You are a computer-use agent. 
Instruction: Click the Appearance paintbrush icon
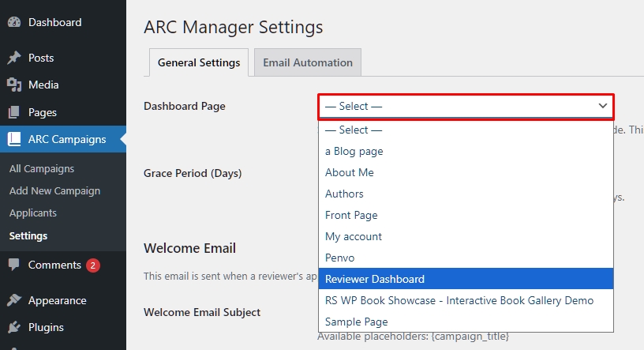point(14,300)
